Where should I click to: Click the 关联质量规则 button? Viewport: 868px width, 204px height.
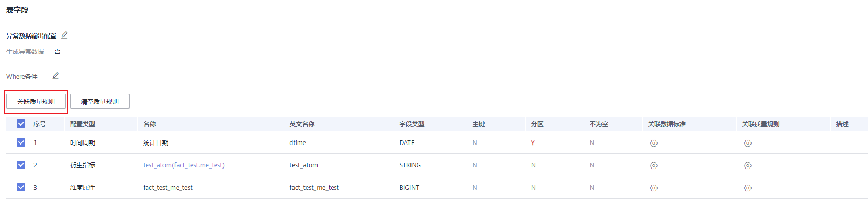[36, 101]
